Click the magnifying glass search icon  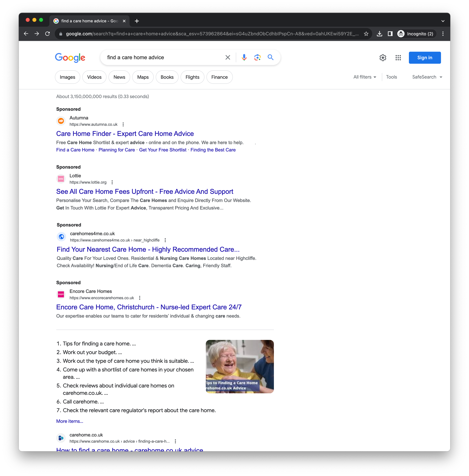pyautogui.click(x=271, y=57)
